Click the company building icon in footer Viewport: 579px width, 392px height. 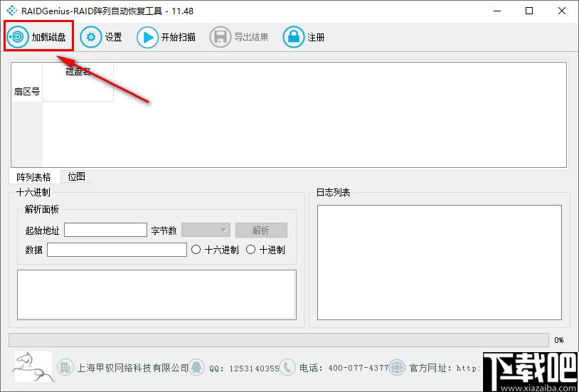click(65, 367)
